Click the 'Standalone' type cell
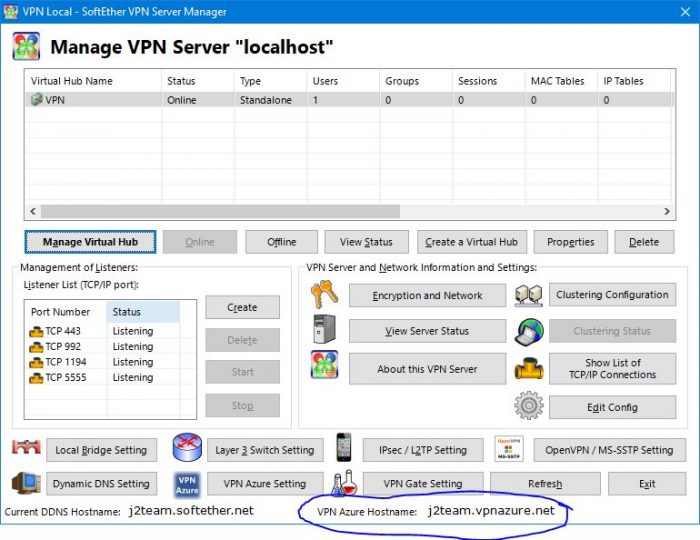 [x=266, y=100]
